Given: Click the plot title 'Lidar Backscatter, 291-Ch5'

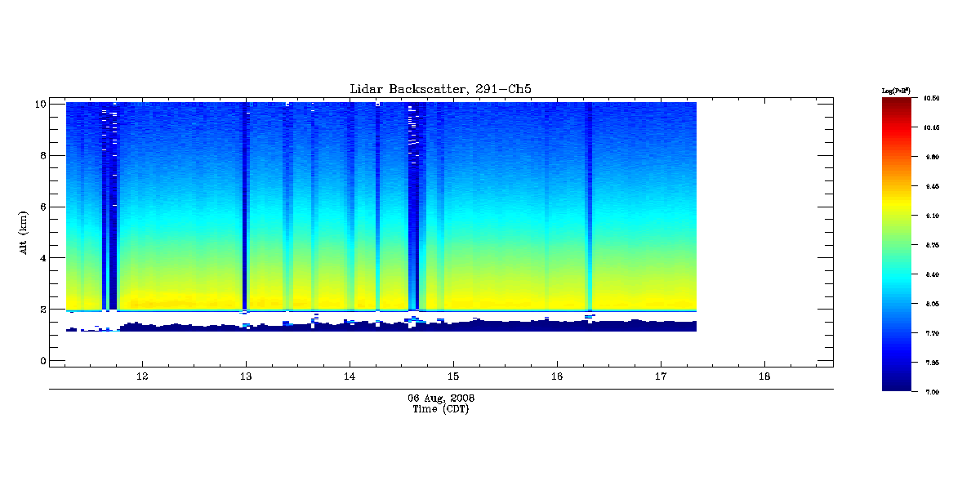Looking at the screenshot, I should pos(441,89).
